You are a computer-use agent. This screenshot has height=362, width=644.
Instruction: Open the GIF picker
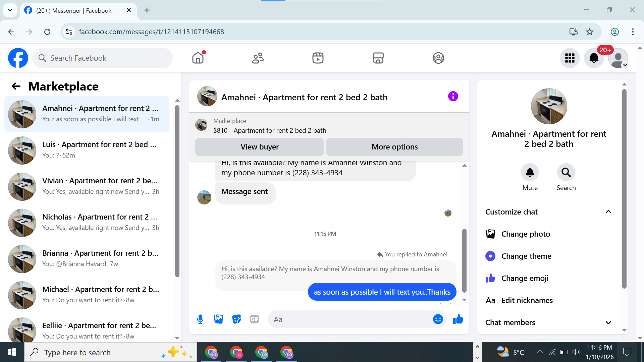pyautogui.click(x=255, y=319)
